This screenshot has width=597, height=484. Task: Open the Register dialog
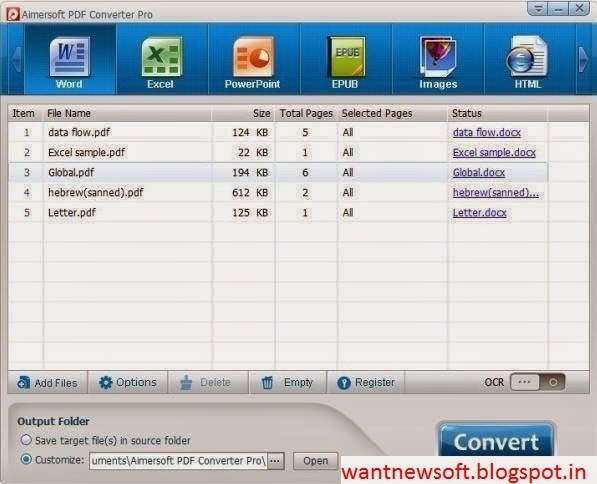(366, 382)
